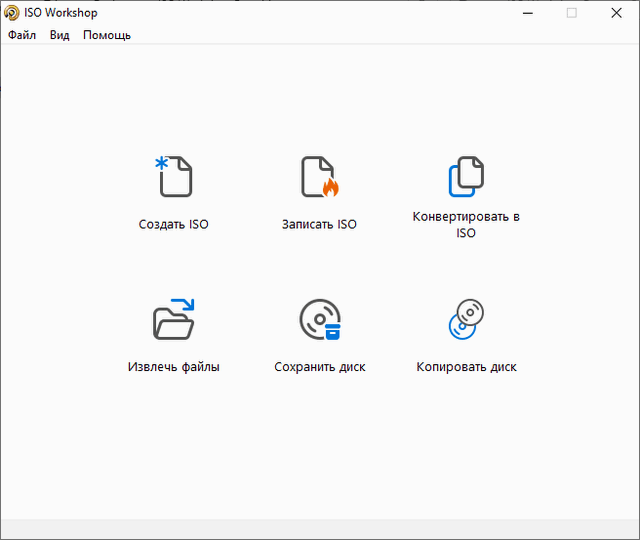
Task: Click the Create ISO file icon with asterisk
Action: click(x=174, y=177)
